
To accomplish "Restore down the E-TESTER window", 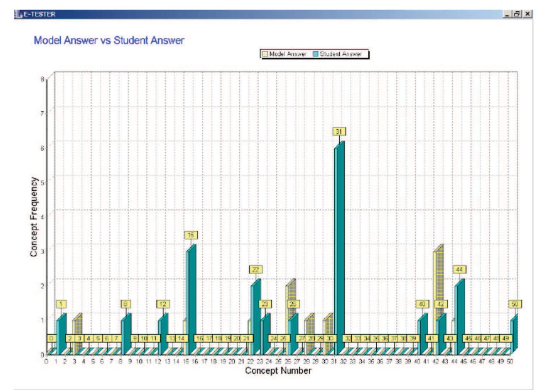I will tap(517, 14).
